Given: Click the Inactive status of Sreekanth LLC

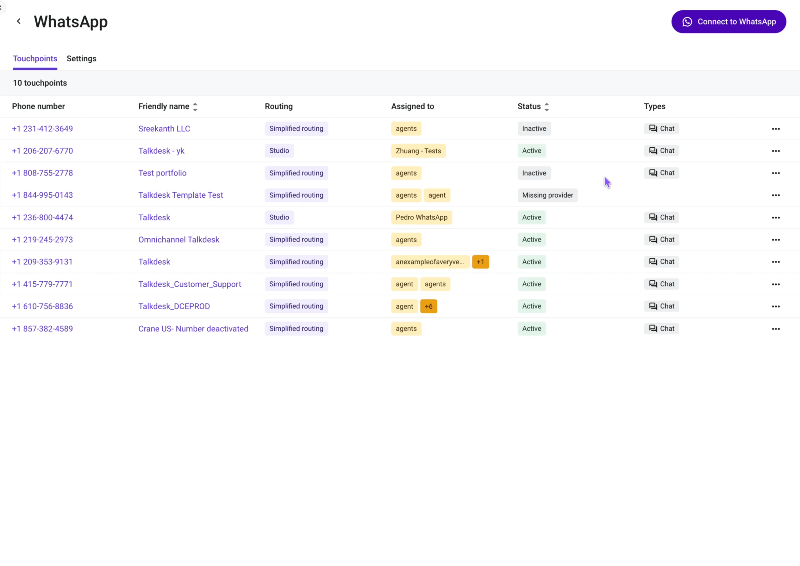Looking at the screenshot, I should pos(534,129).
